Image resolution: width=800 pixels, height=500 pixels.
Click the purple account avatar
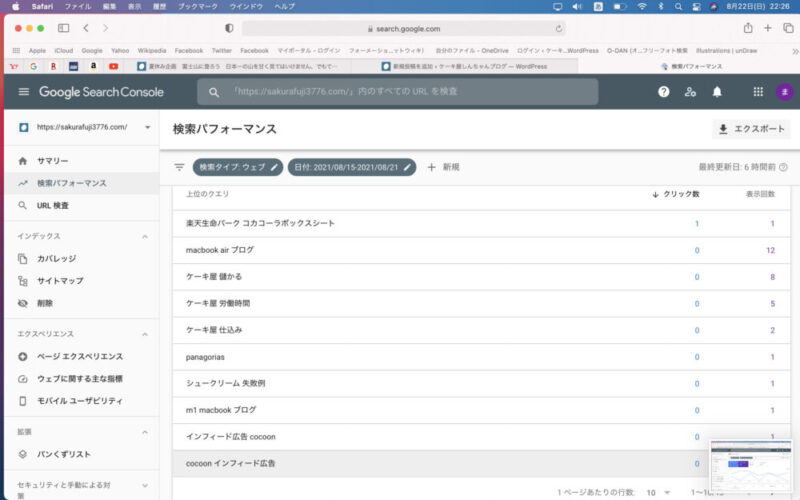pyautogui.click(x=785, y=92)
